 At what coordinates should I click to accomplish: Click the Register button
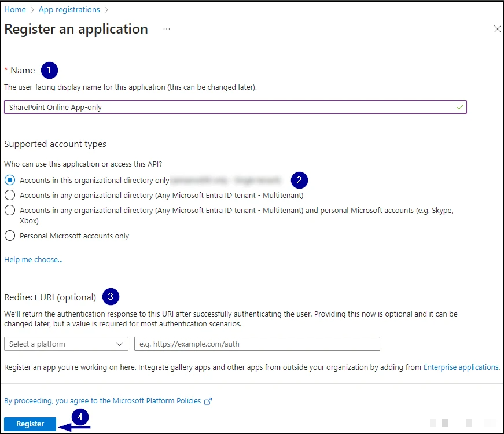pos(30,424)
